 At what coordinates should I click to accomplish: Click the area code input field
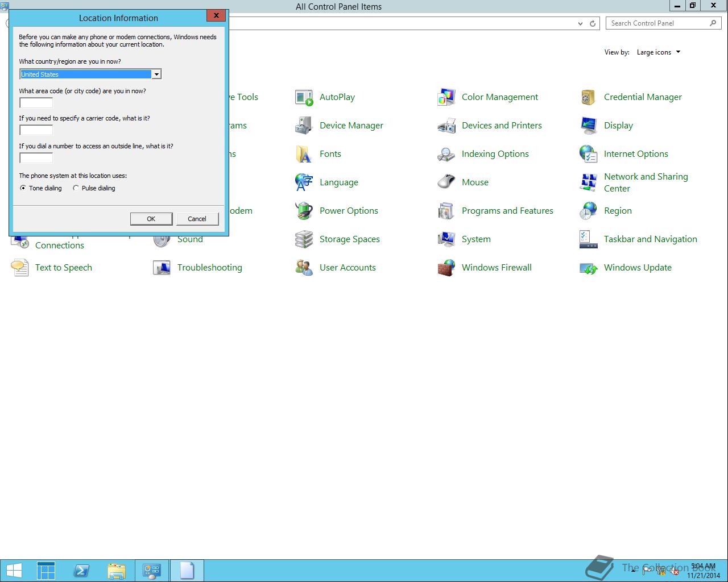pos(36,103)
